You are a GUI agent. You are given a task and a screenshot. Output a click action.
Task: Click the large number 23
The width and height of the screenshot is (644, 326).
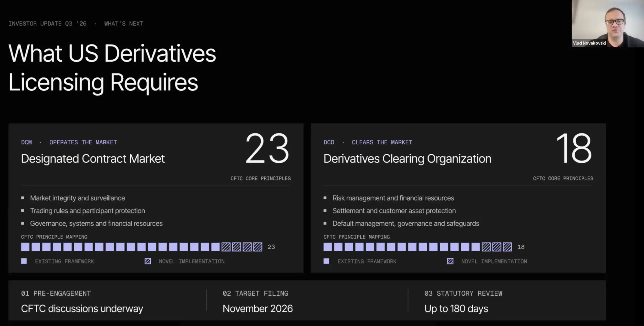(267, 148)
